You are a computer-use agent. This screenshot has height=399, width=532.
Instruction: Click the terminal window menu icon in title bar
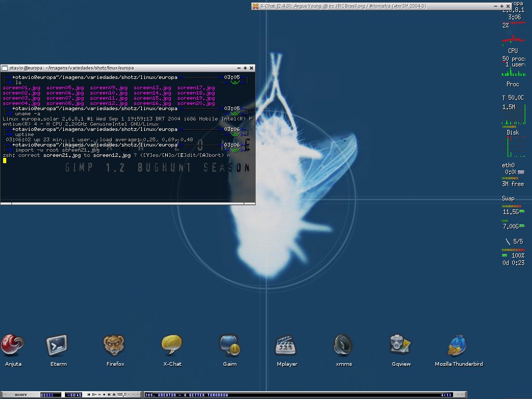[4, 68]
